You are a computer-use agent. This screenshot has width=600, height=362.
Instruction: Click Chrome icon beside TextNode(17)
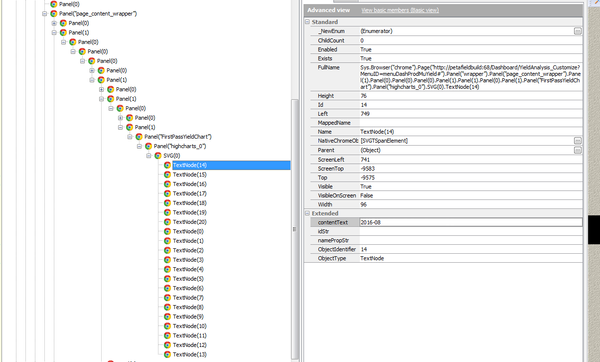coord(167,194)
